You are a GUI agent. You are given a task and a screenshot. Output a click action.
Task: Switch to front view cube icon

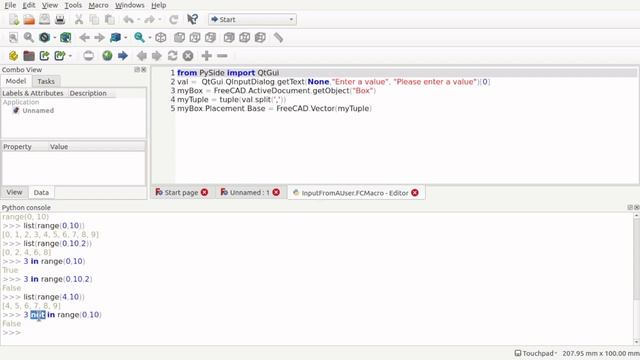(179, 38)
